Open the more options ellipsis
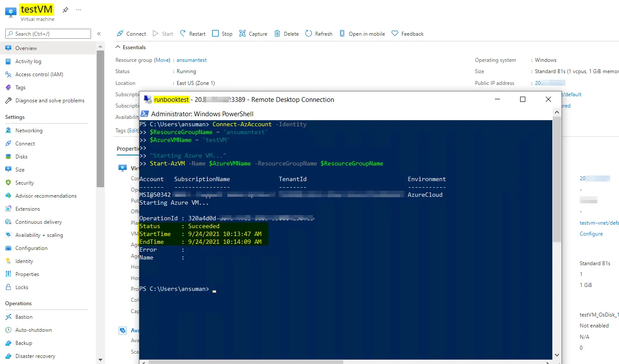The width and height of the screenshot is (619, 364). [x=78, y=10]
